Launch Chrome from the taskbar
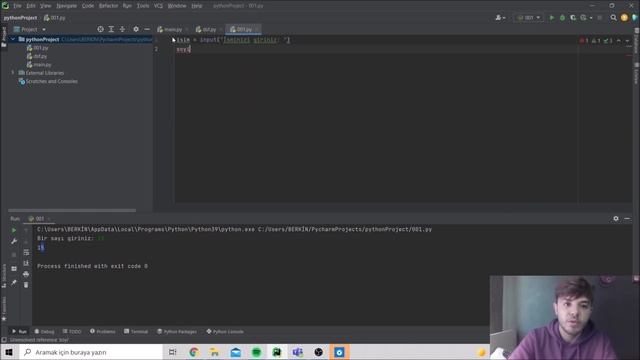The image size is (640, 360). coord(193,352)
